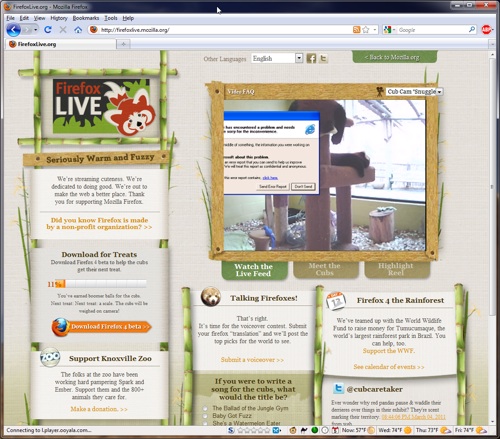Click the video camera icon
This screenshot has height=439, width=500.
point(379,91)
